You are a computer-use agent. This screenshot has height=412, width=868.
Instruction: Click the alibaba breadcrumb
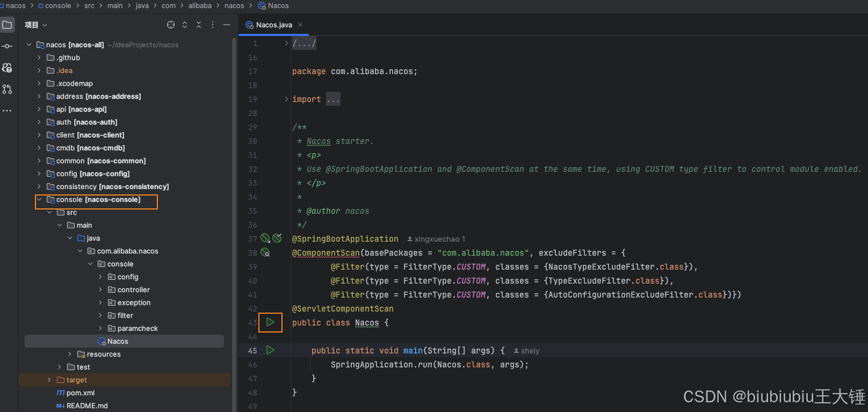[x=200, y=5]
